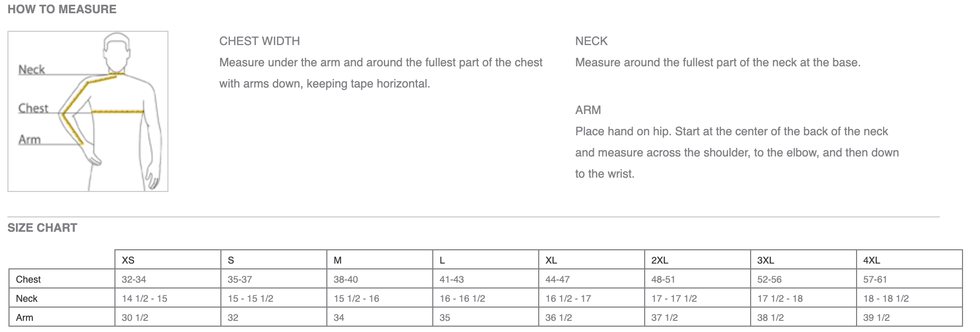Click the Chest row header in table
This screenshot has width=980, height=332.
click(28, 279)
